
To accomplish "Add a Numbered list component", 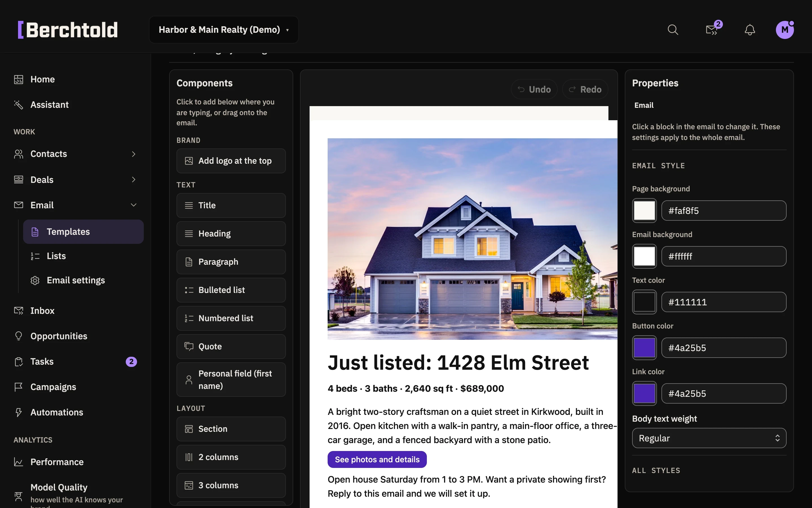I will (x=231, y=318).
